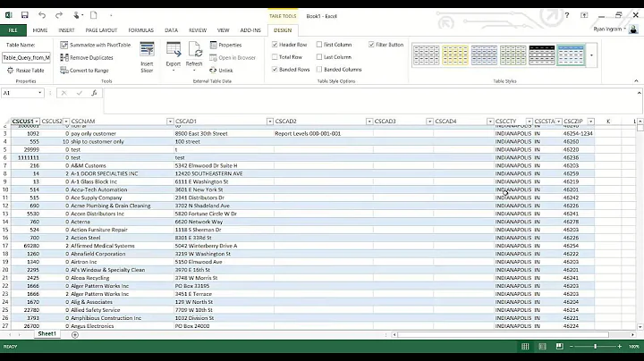Click Convert to Range tool
This screenshot has height=361, width=644.
(85, 71)
